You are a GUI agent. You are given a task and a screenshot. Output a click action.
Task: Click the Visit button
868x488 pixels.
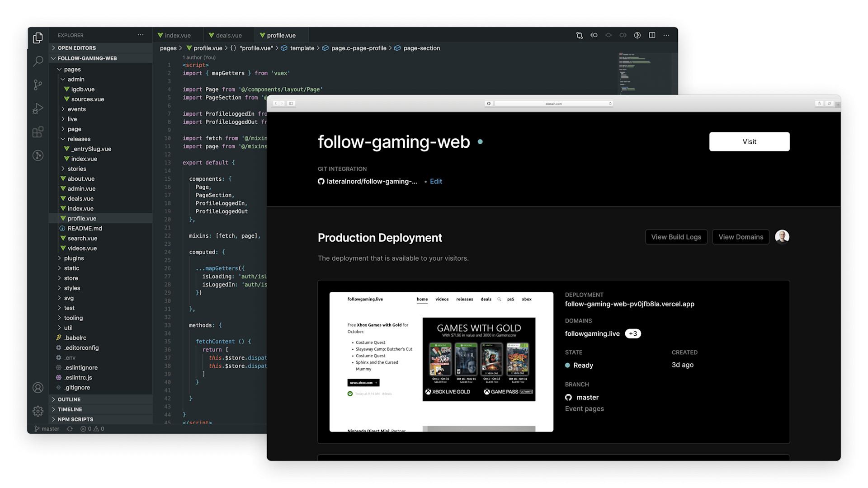coord(749,141)
